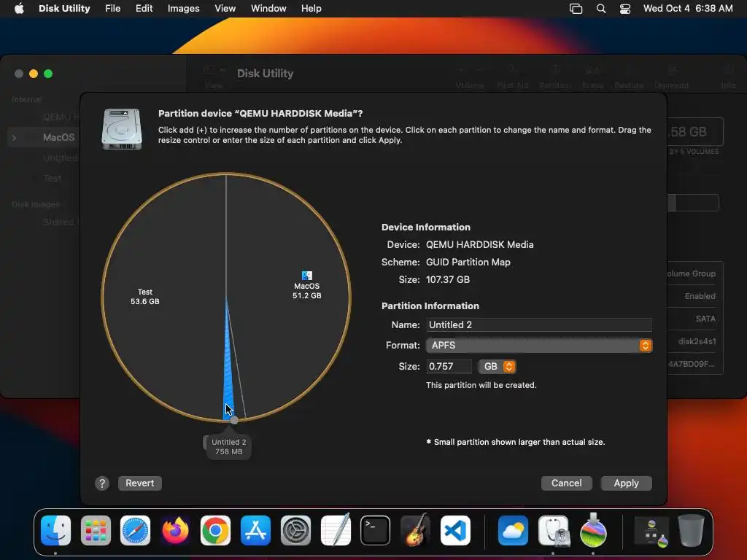Screen dimensions: 747x560
Task: Open the File menu
Action: (x=113, y=9)
